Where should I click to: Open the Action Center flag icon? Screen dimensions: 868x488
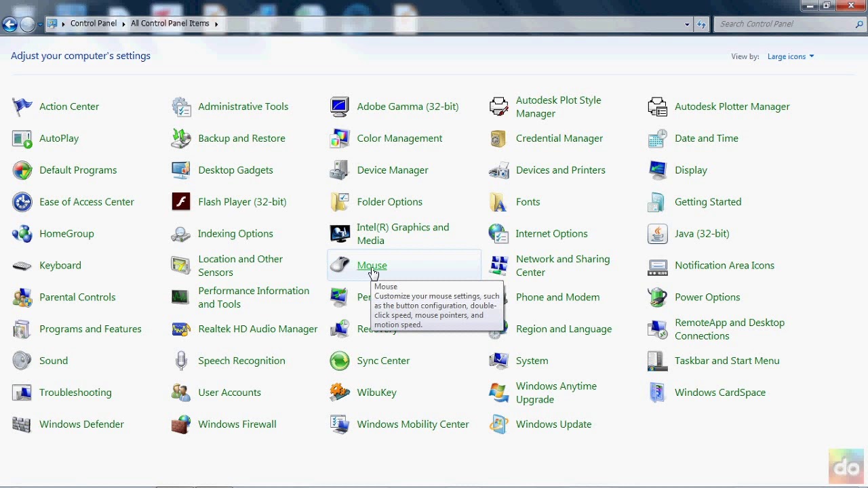pyautogui.click(x=22, y=106)
